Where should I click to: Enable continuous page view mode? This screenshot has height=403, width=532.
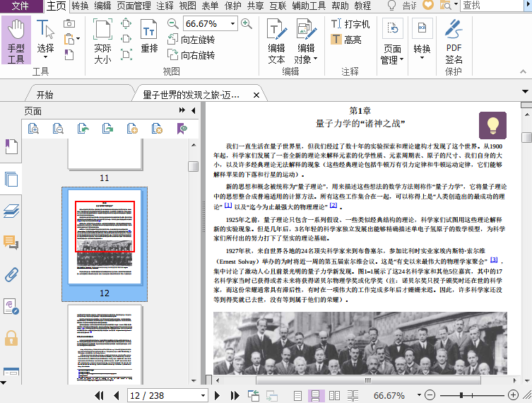pyautogui.click(x=315, y=395)
